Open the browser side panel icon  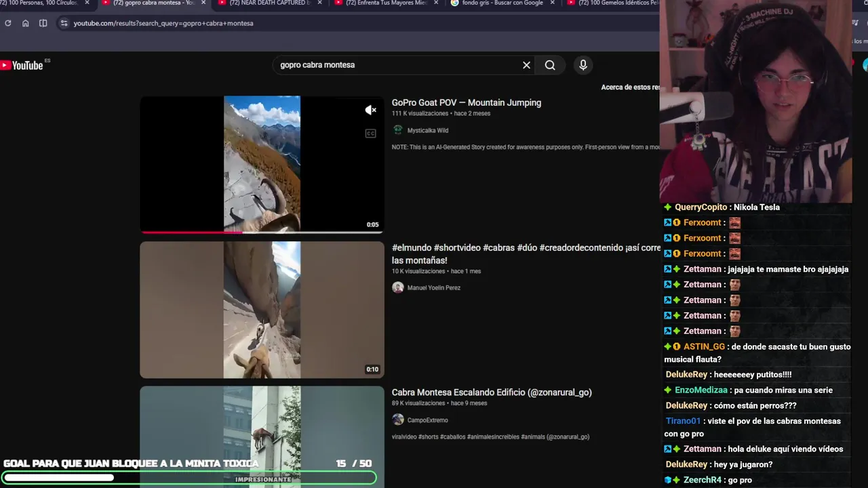tap(43, 23)
